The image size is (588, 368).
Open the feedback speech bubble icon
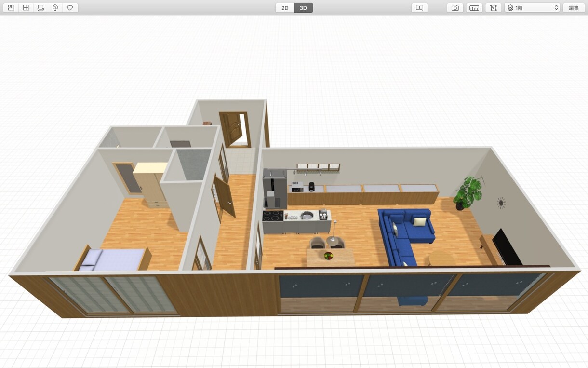click(419, 8)
